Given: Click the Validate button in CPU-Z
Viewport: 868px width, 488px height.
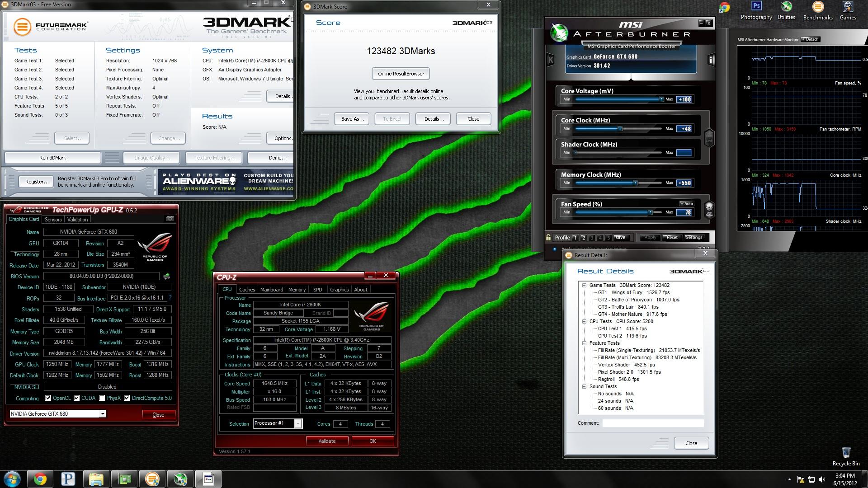Looking at the screenshot, I should tap(327, 441).
